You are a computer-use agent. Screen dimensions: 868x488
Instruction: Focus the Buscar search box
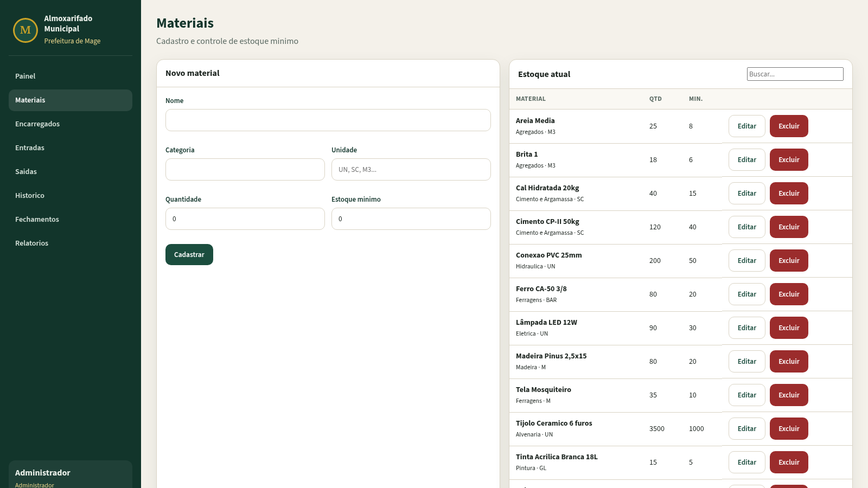[795, 74]
